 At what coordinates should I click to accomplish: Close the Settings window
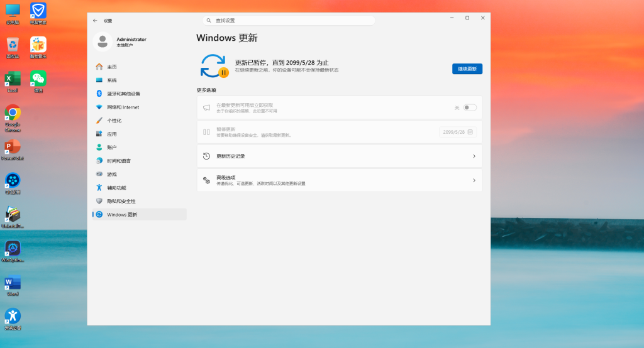(483, 18)
